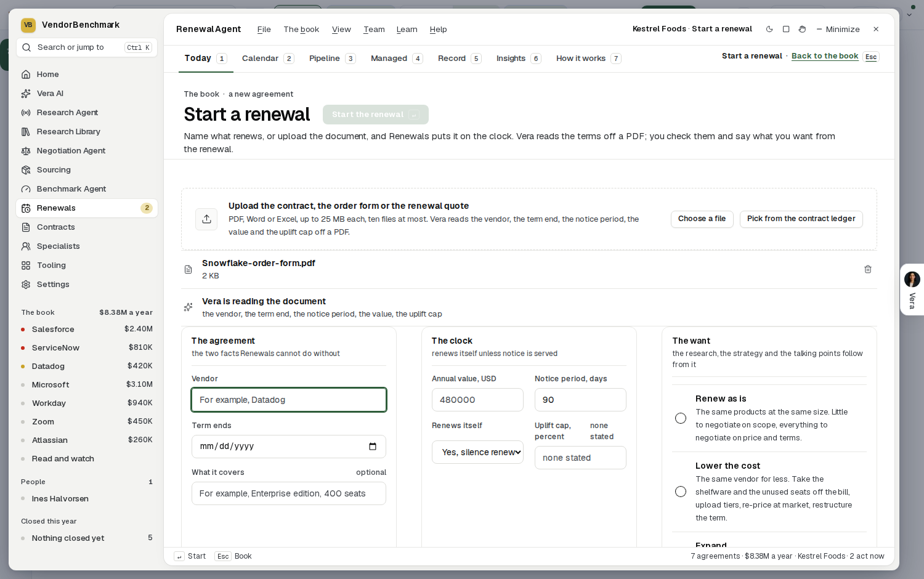The width and height of the screenshot is (924, 579).
Task: Switch to the Calendar tab
Action: tap(267, 59)
